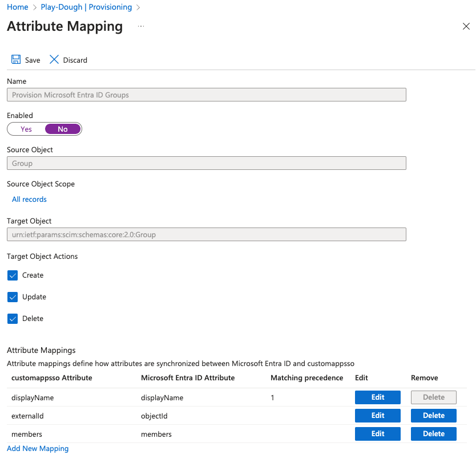The width and height of the screenshot is (476, 455).
Task: Uncheck the Create target action
Action: pyautogui.click(x=12, y=275)
